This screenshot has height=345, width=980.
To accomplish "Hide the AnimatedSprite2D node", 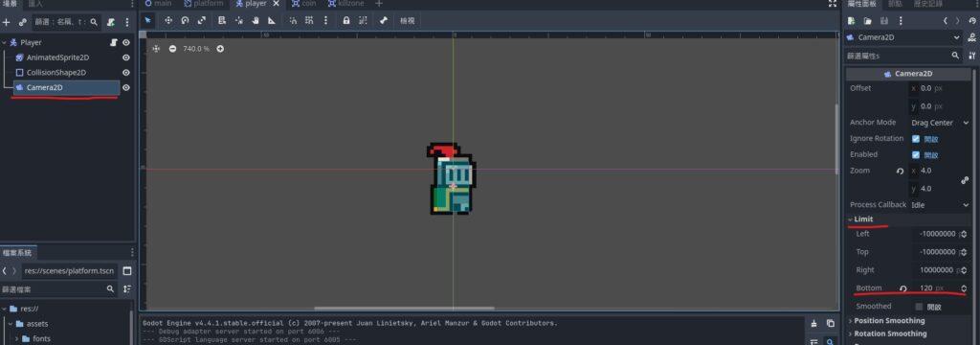I will point(126,57).
